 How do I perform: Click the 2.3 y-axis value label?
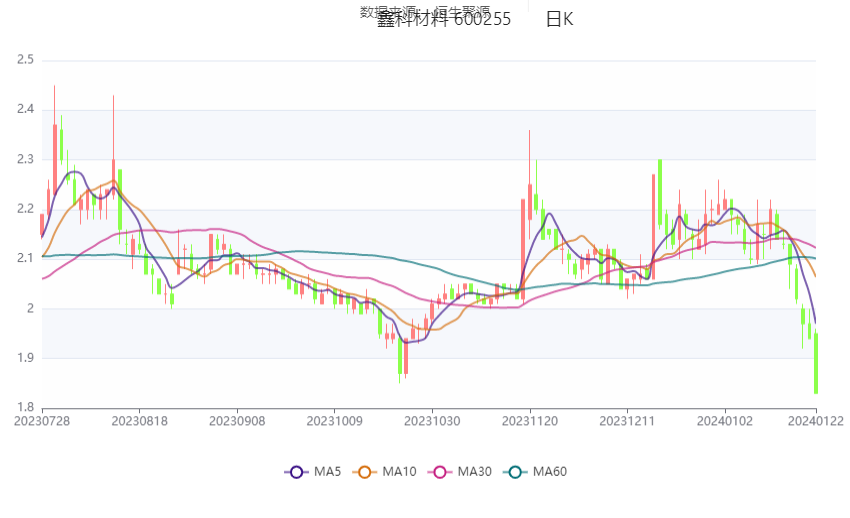[25, 159]
